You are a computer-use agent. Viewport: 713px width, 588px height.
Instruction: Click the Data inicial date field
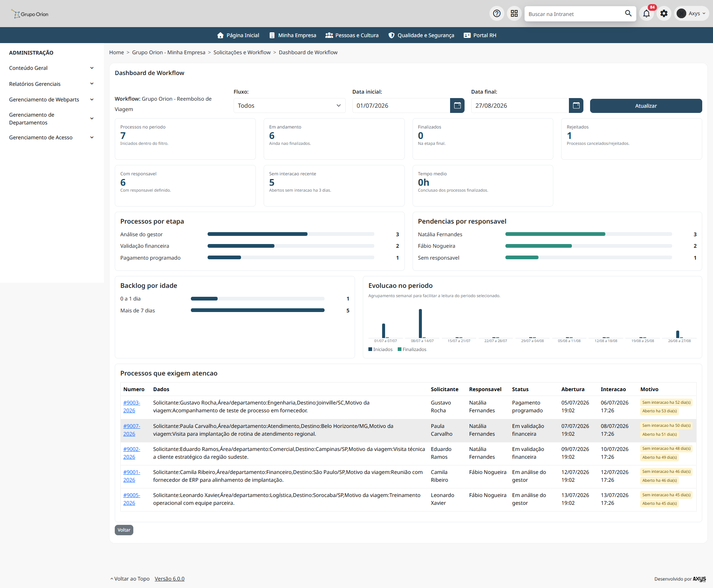[x=401, y=105]
